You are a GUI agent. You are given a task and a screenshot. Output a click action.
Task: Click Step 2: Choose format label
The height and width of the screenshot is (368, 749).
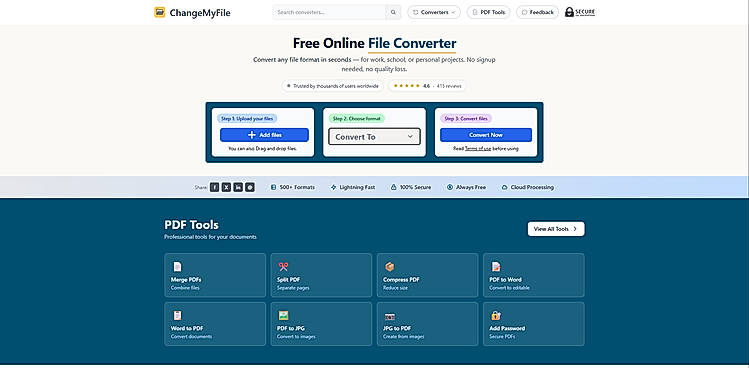(356, 119)
